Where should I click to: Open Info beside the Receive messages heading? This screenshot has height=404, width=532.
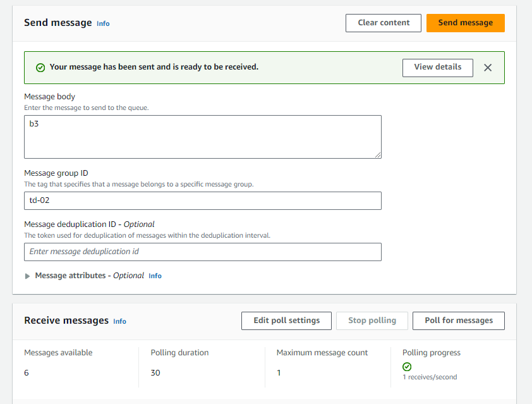click(x=119, y=321)
